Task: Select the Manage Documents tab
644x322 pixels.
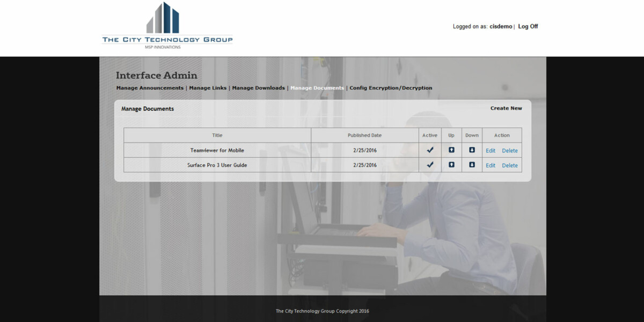Action: (317, 87)
